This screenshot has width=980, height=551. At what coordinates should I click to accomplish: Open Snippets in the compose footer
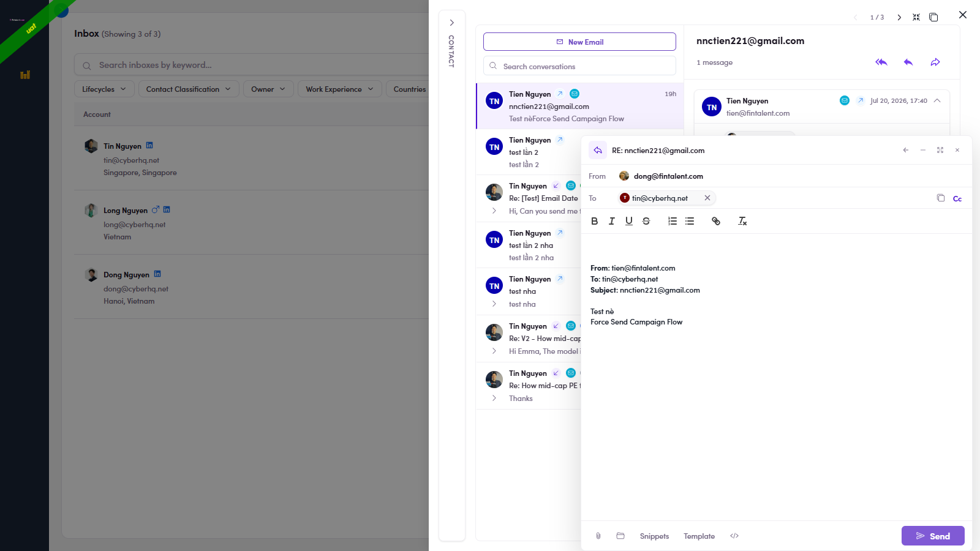pos(654,536)
